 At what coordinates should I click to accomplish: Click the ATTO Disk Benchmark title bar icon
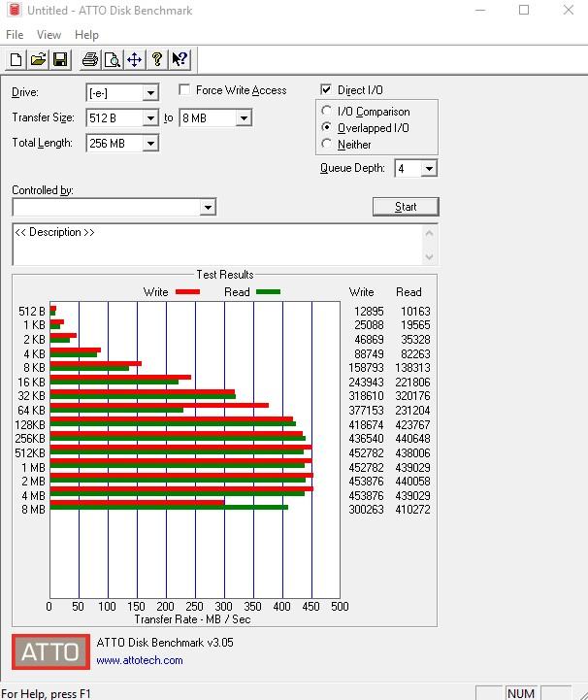[x=15, y=10]
